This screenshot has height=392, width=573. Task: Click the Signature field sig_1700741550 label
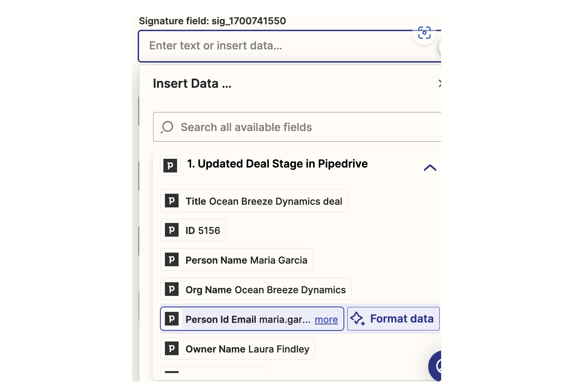coord(212,21)
